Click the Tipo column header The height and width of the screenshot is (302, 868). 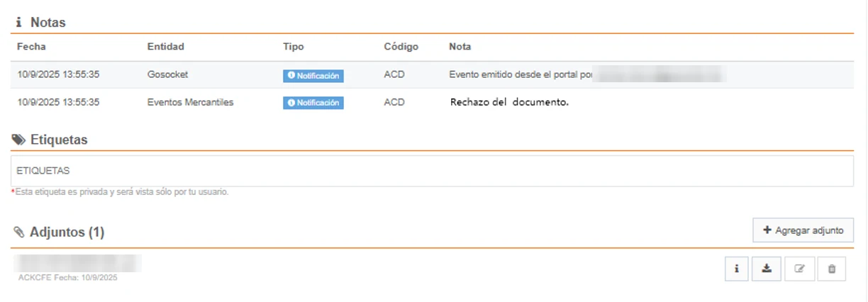[293, 47]
